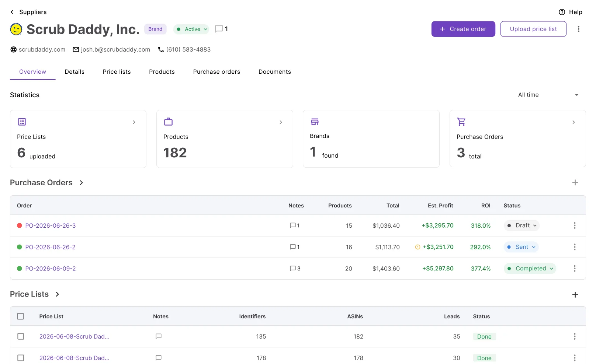Open Help icon at top right
Image resolution: width=596 pixels, height=364 pixels.
tap(562, 12)
